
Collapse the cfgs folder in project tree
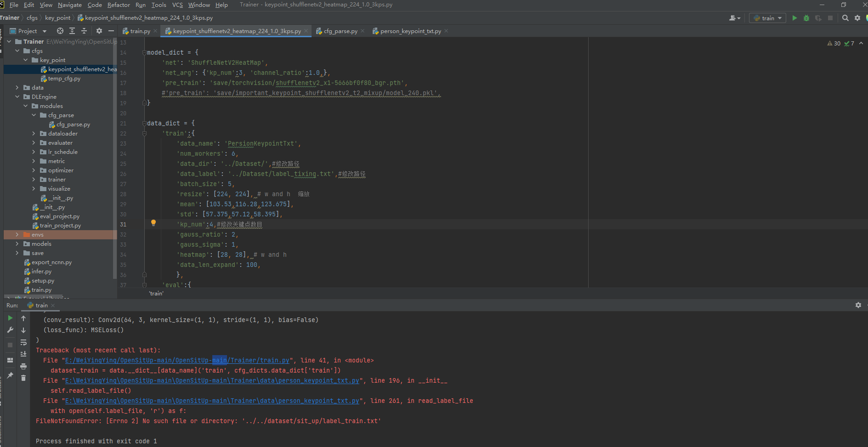click(17, 51)
